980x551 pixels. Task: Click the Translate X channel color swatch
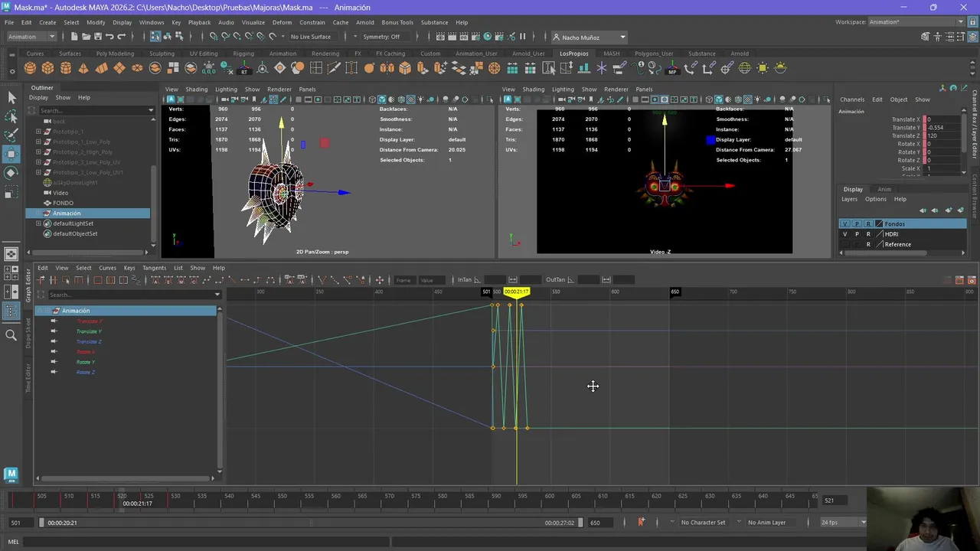925,119
